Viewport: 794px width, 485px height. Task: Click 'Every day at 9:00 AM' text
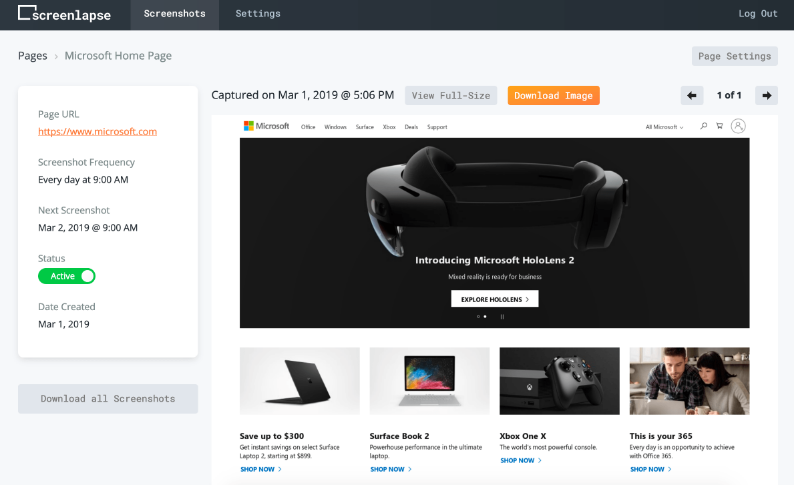tap(83, 180)
